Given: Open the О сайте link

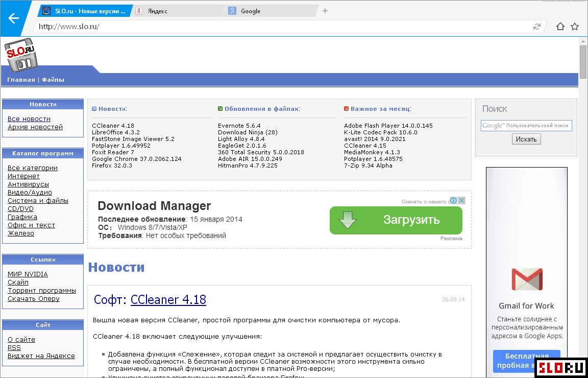Looking at the screenshot, I should (x=21, y=339).
